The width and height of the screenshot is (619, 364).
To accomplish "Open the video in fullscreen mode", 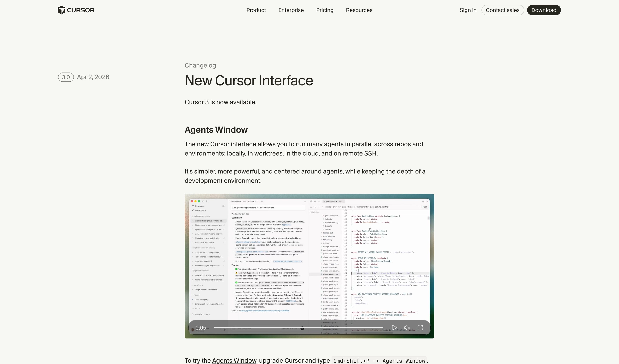I will click(420, 328).
